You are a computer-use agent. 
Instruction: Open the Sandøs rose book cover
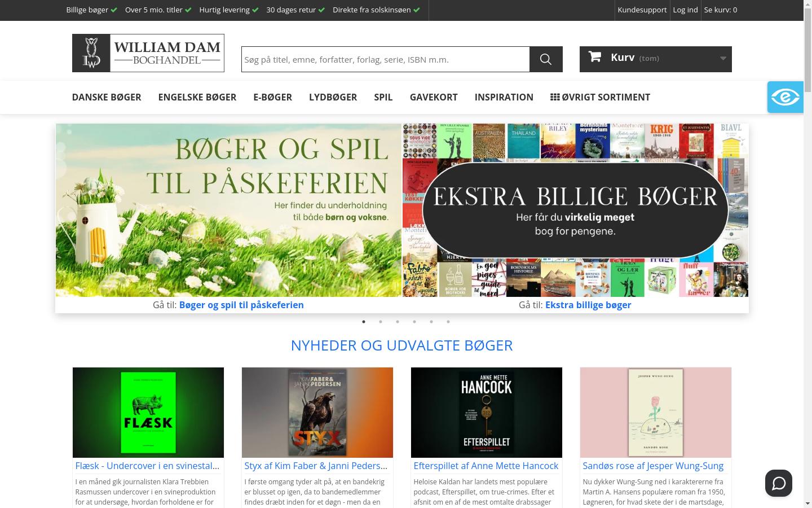tap(656, 413)
